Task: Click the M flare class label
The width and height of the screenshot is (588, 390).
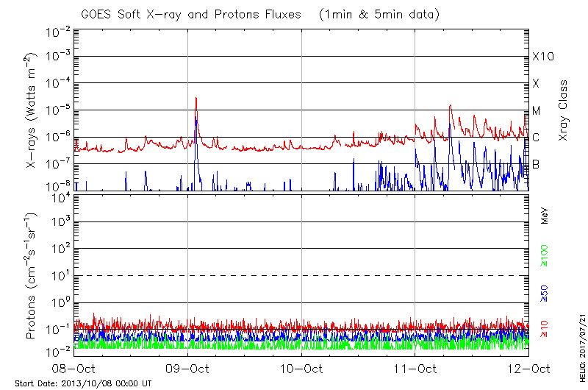Action: tap(537, 111)
